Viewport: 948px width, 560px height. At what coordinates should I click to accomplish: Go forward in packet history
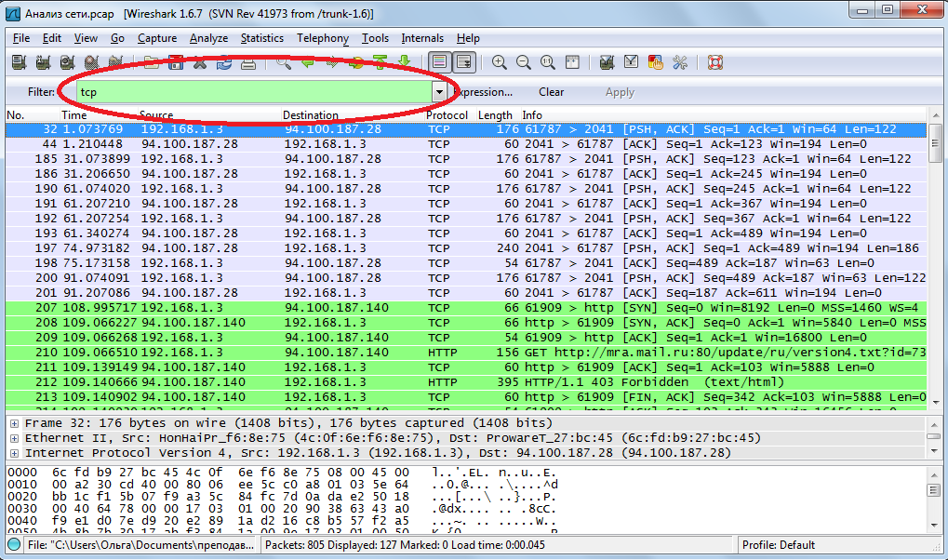tap(332, 62)
